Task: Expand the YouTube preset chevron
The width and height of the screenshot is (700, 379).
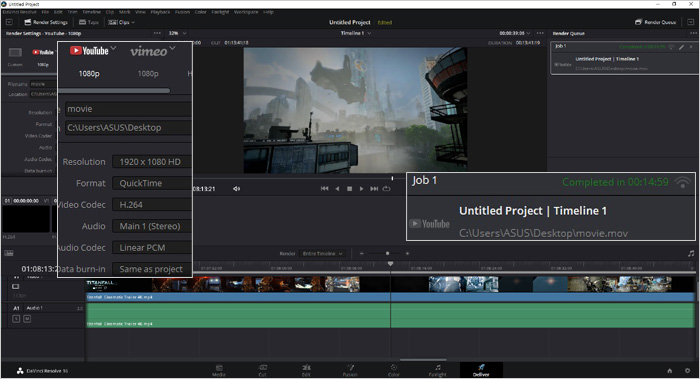Action: 113,48
